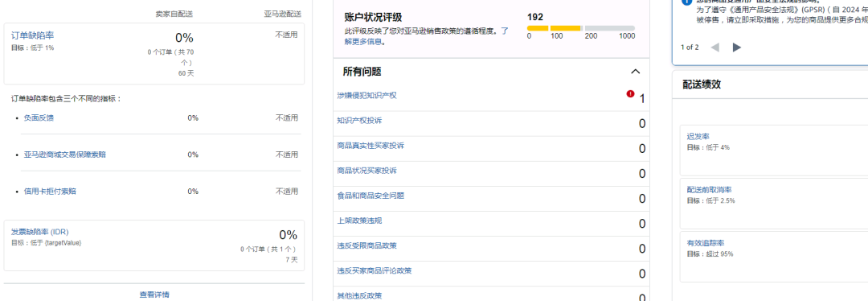Open 商品真实性买家投诉 link
This screenshot has height=301, width=868.
point(371,145)
